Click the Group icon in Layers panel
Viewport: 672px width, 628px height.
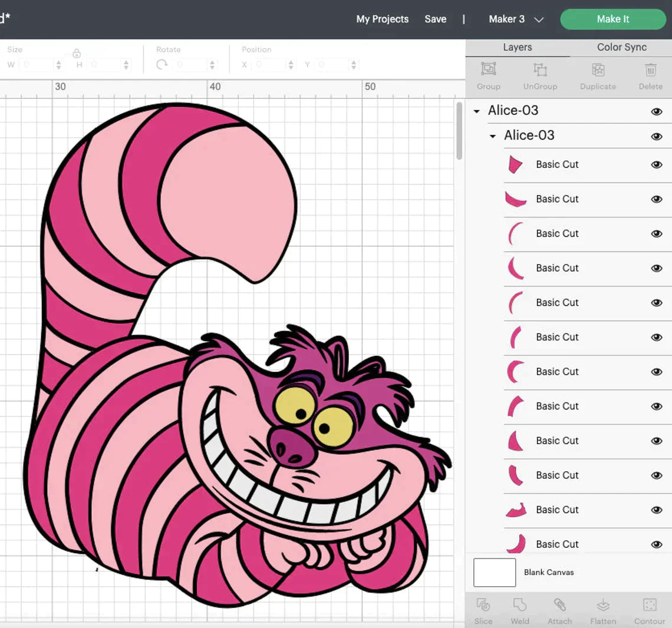coord(489,69)
